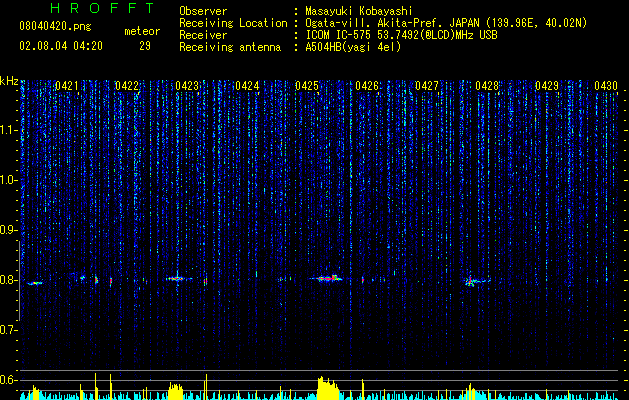Click the kHz axis unit label
This screenshot has height=400, width=629.
pos(9,81)
